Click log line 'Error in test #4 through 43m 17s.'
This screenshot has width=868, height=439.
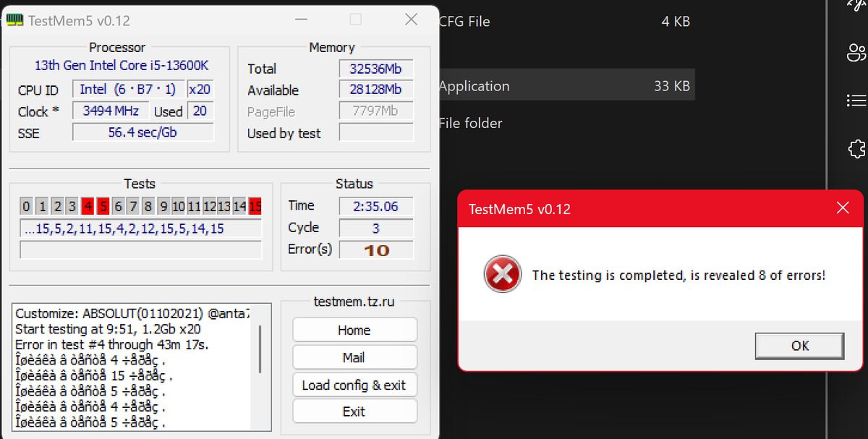click(112, 344)
